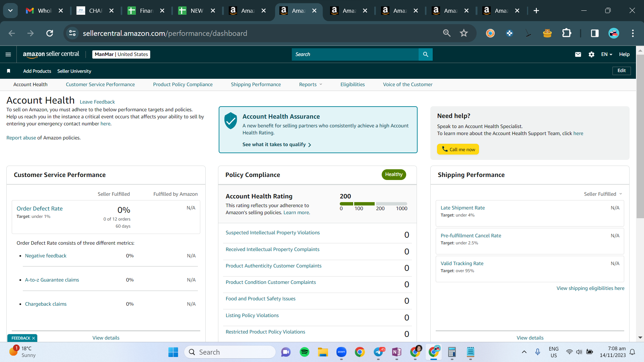
Task: Open the settings gear icon
Action: (591, 54)
